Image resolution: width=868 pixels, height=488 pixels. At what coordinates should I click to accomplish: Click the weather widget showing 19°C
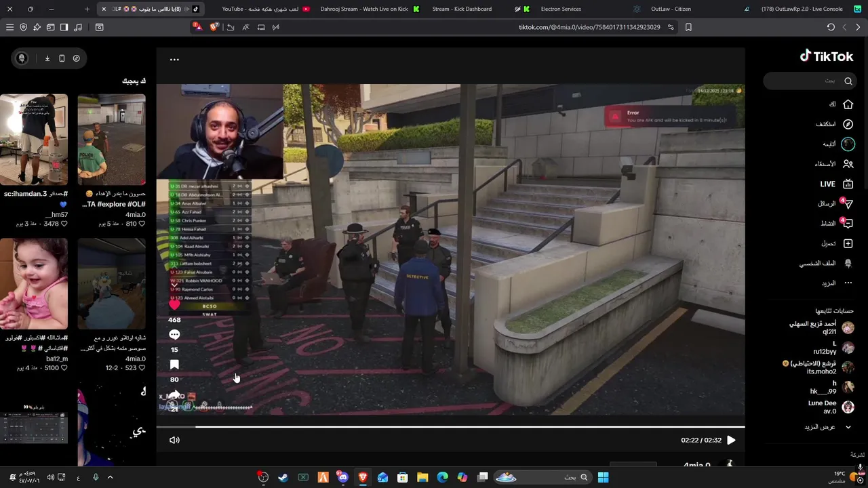tap(846, 477)
